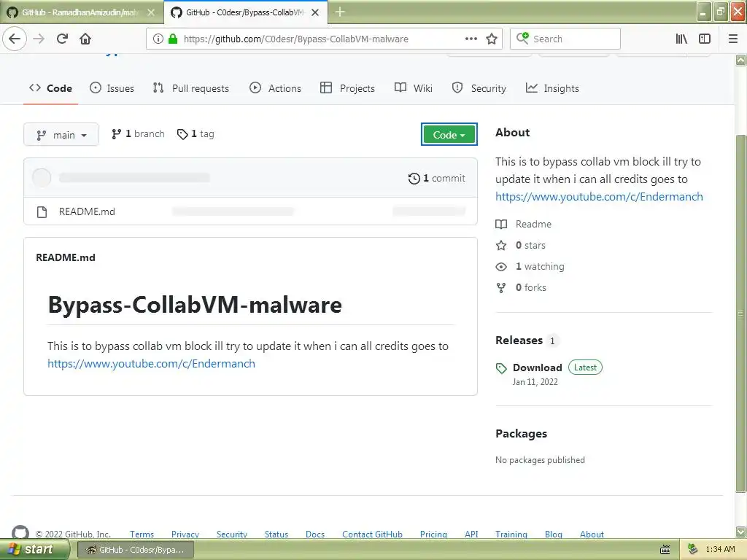Click the tag icon beside Download release
The height and width of the screenshot is (560, 747).
(501, 368)
